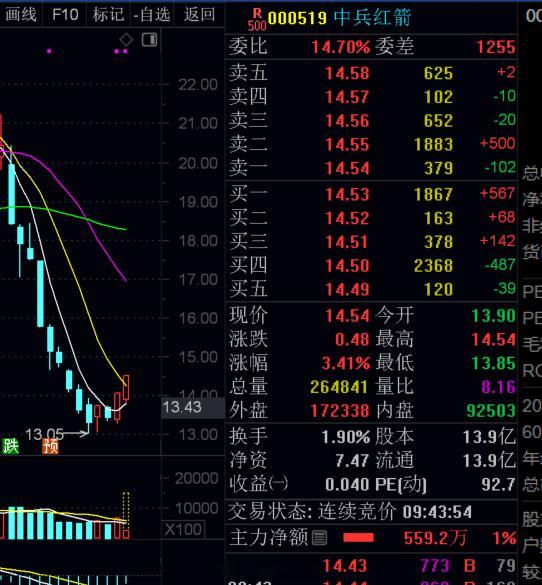Click the 559.2万 net inflow value
The image size is (542, 585).
(x=435, y=538)
